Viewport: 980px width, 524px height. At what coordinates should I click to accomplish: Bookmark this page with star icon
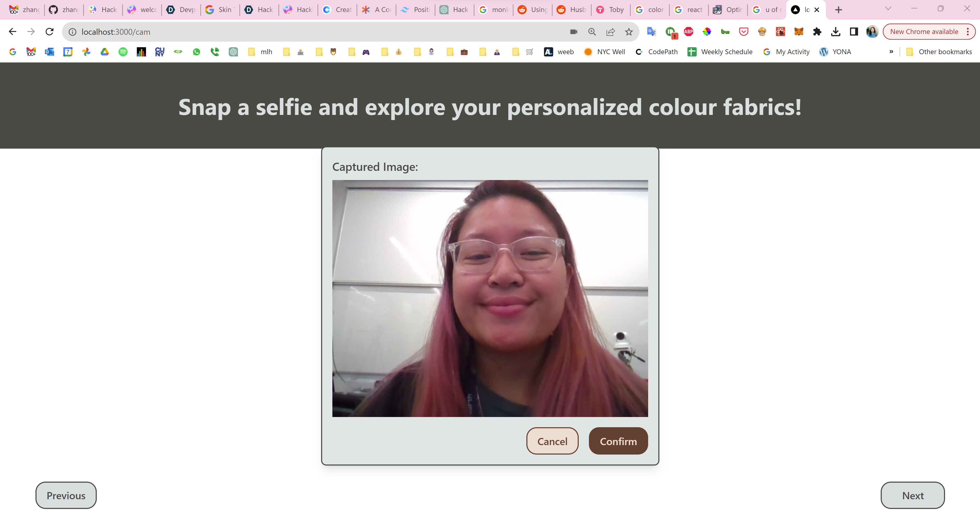point(628,32)
